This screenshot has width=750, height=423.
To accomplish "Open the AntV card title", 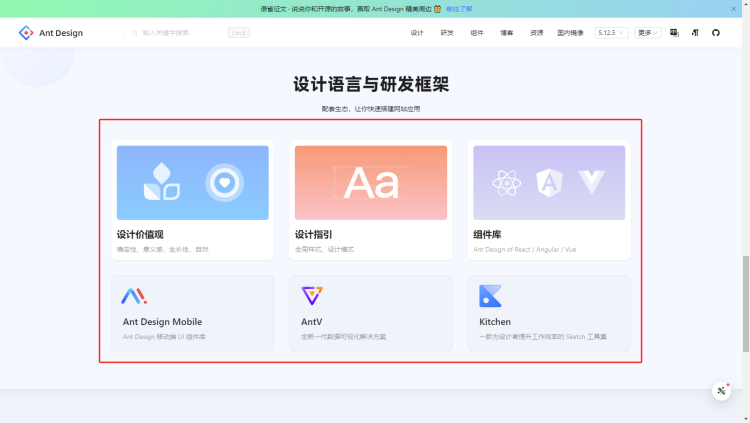I will pyautogui.click(x=311, y=322).
